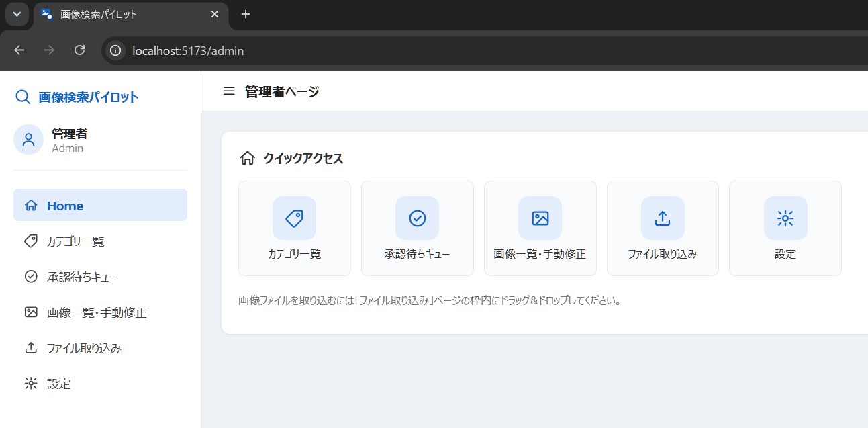Close the 画像検索パイロット browser tab
Image resolution: width=868 pixels, height=428 pixels.
pyautogui.click(x=215, y=14)
